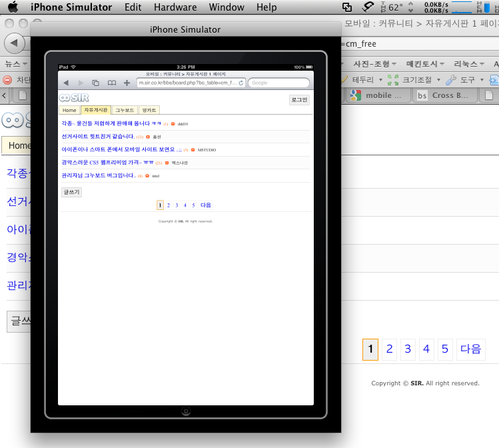Screen dimensions: 499x448
Task: Tap the Safari forward arrow in simulator
Action: (x=81, y=83)
